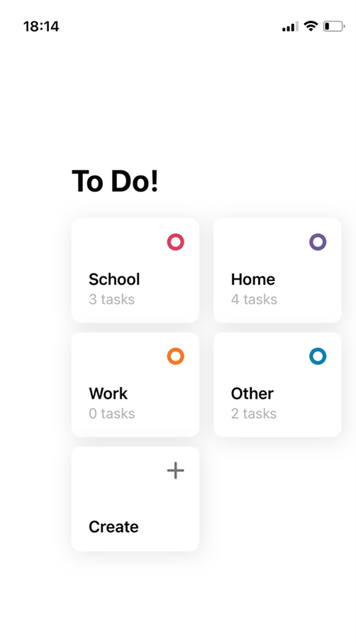Tap the cellular signal bars icon
This screenshot has height=644, width=356.
(x=290, y=27)
